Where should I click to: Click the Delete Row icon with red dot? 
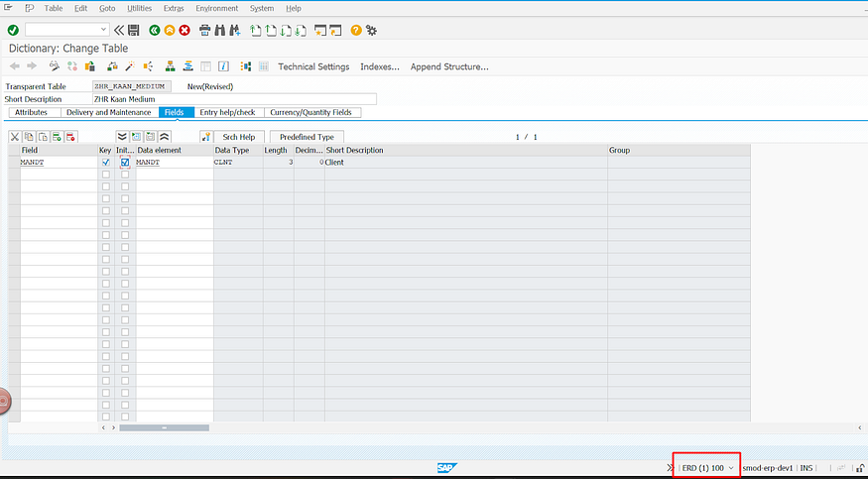(70, 137)
